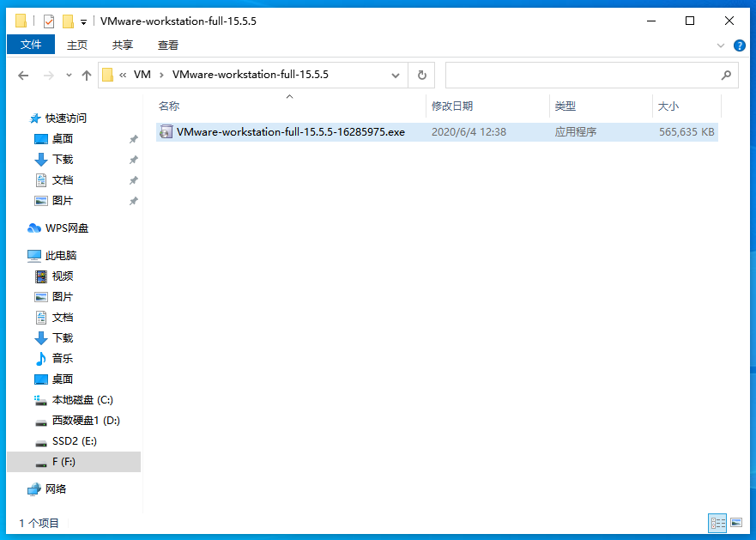Sort by 类型 column header

[x=601, y=106]
